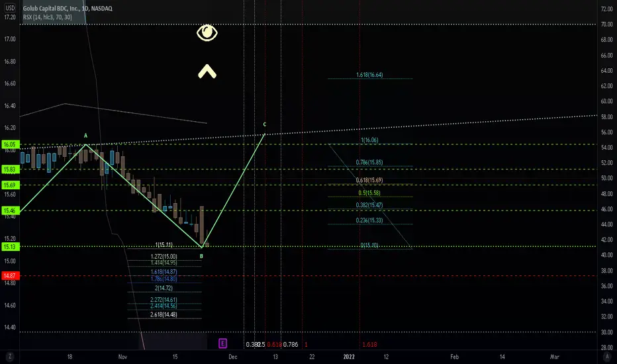Click the red 1.618 time zone label at bottom

click(x=369, y=344)
